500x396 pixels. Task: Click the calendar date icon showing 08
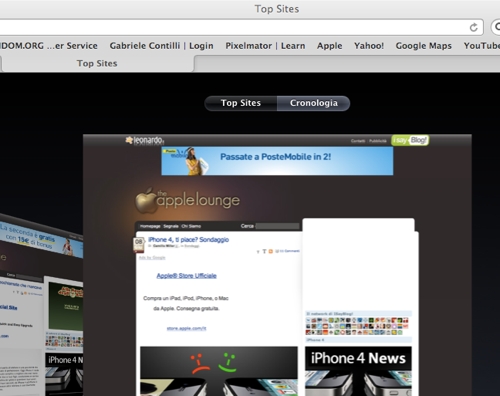pos(139,245)
